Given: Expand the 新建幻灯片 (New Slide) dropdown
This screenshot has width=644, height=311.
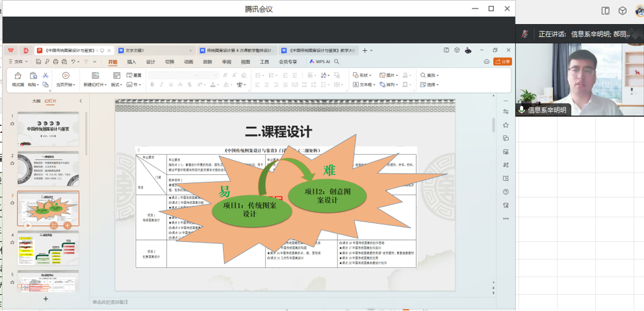Looking at the screenshot, I should [x=96, y=85].
